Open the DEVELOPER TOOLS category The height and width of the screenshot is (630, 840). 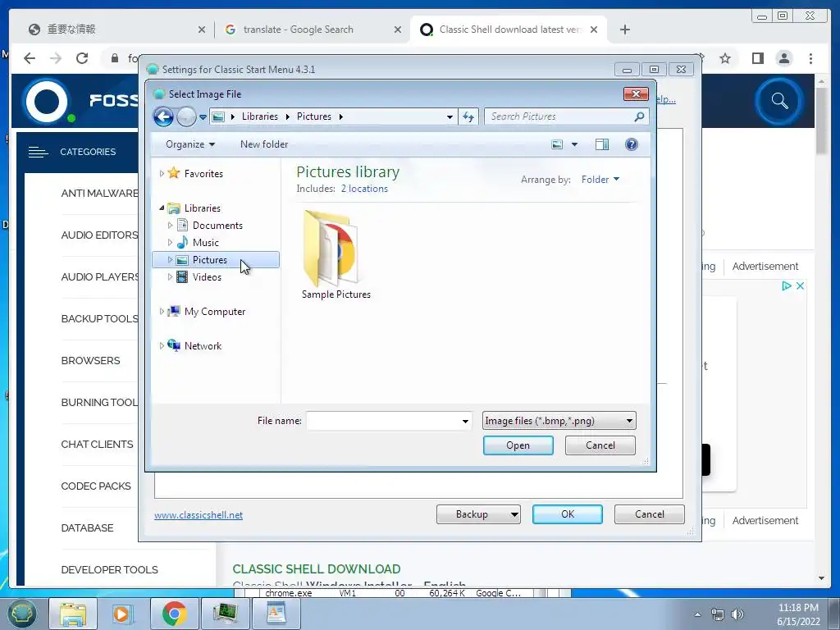click(x=109, y=569)
